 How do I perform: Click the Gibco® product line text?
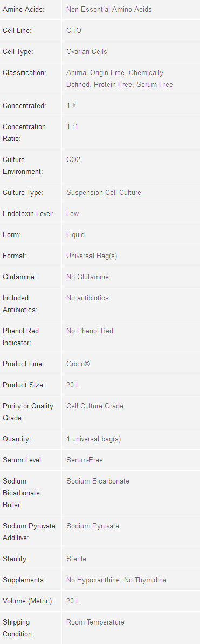pyautogui.click(x=78, y=364)
